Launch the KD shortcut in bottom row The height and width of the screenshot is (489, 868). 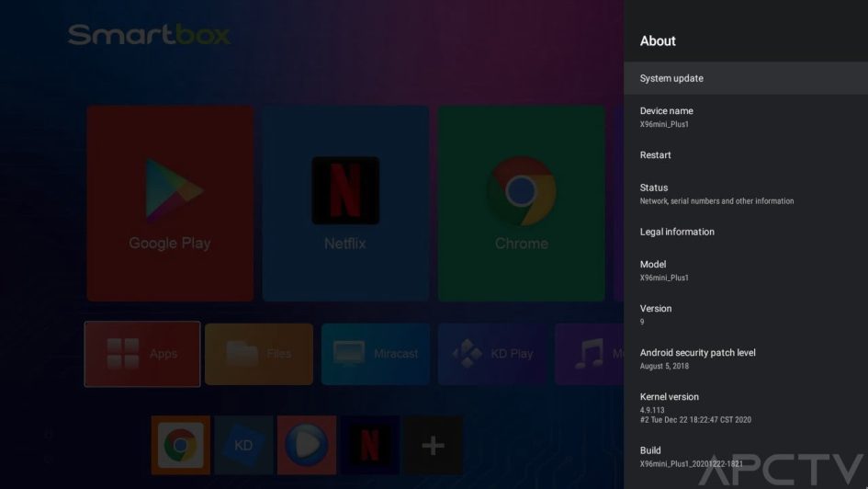pos(243,446)
